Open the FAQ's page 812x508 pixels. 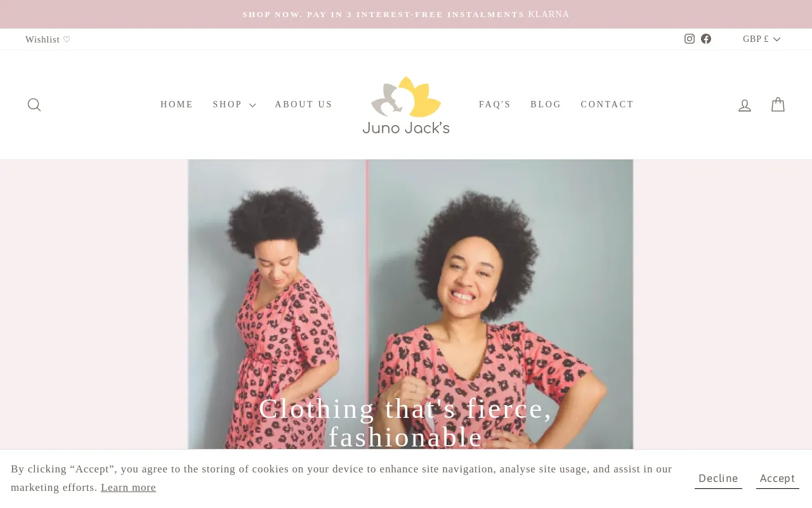click(495, 105)
